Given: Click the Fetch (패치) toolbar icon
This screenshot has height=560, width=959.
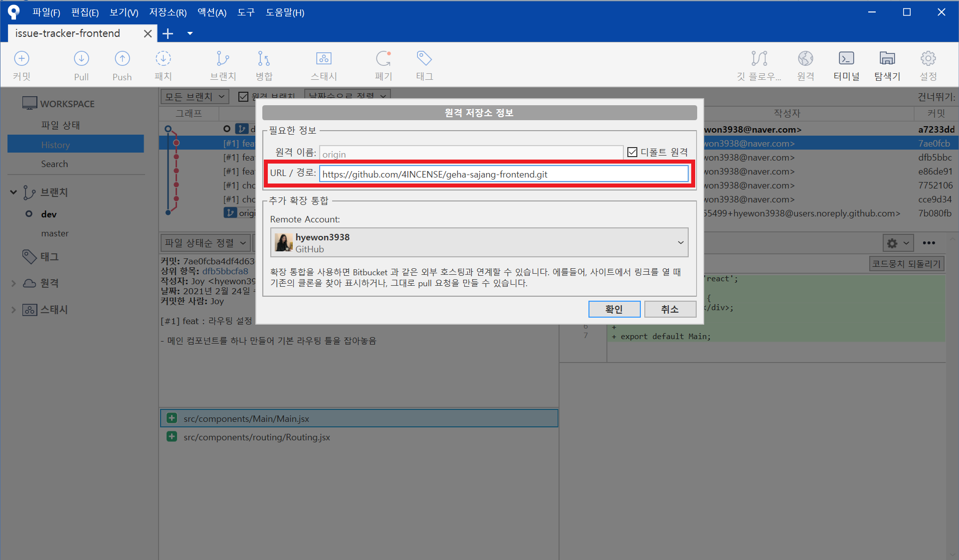Looking at the screenshot, I should [x=163, y=65].
